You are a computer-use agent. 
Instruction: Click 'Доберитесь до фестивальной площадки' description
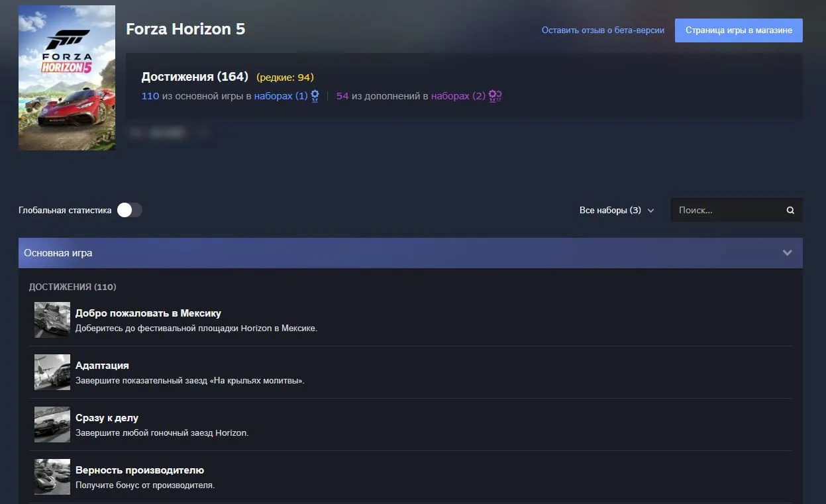coord(197,328)
